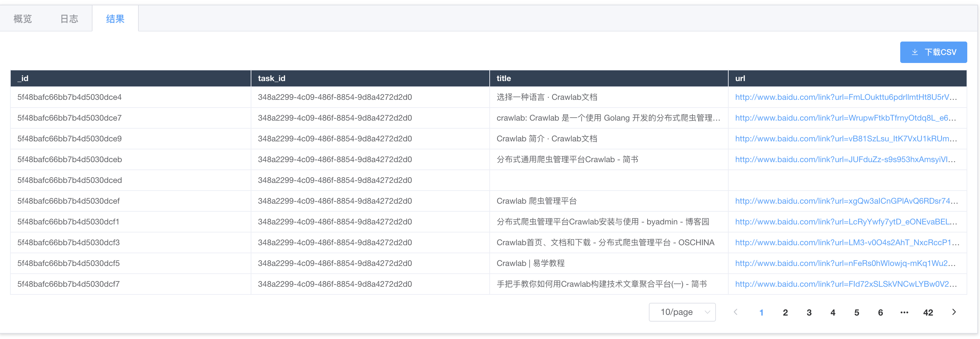Open the 日志 tab
Viewport: 980px width, 339px height.
coord(69,19)
